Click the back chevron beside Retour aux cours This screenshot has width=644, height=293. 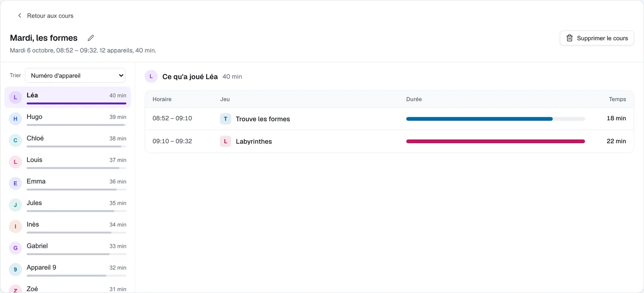[20, 16]
